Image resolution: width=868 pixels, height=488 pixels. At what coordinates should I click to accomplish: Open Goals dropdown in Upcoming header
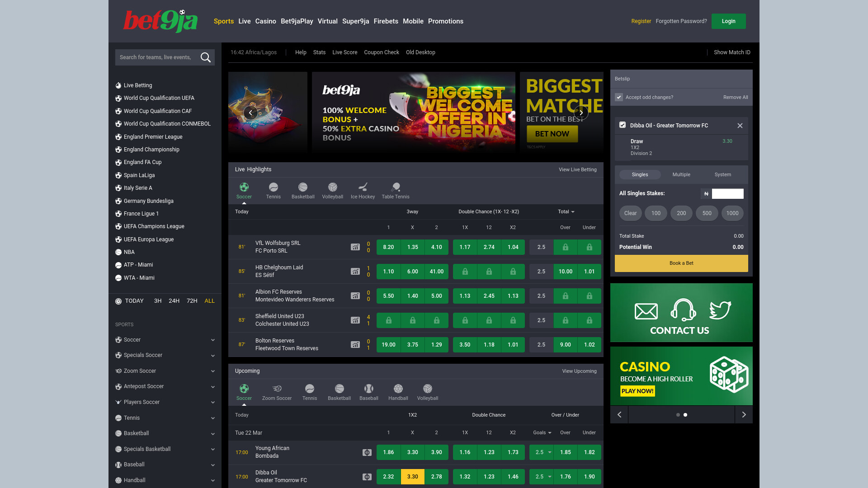(542, 432)
